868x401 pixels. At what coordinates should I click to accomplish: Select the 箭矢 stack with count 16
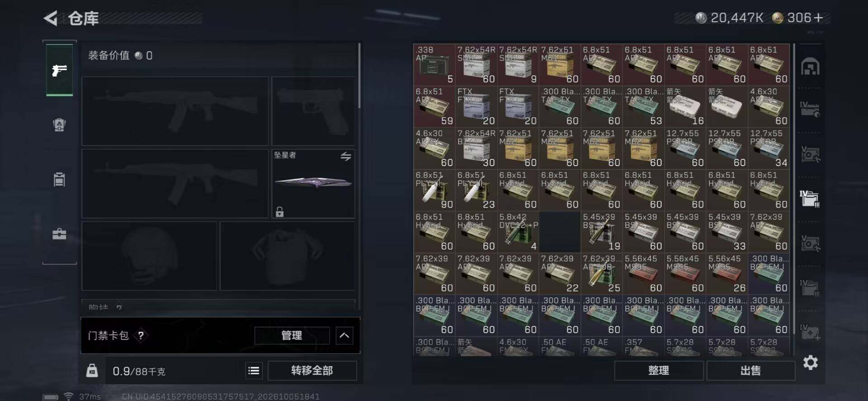coord(685,106)
